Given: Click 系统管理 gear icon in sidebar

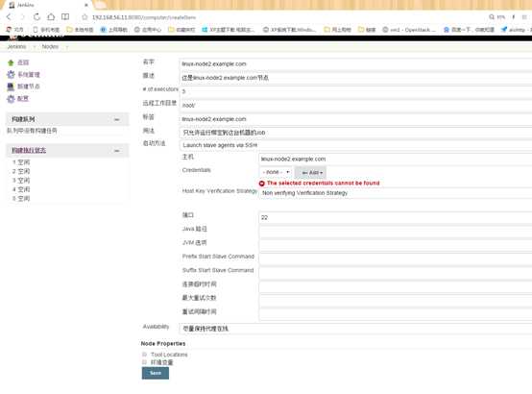Looking at the screenshot, I should point(11,74).
